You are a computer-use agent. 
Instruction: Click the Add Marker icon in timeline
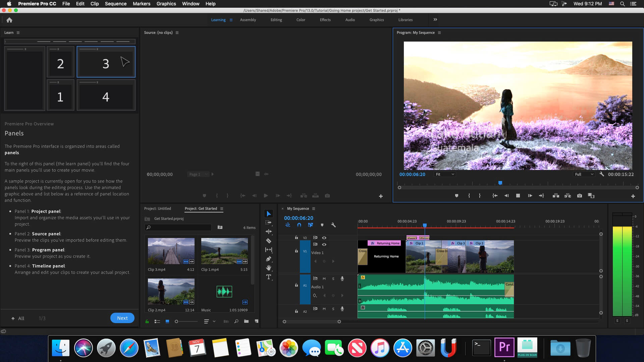click(322, 225)
